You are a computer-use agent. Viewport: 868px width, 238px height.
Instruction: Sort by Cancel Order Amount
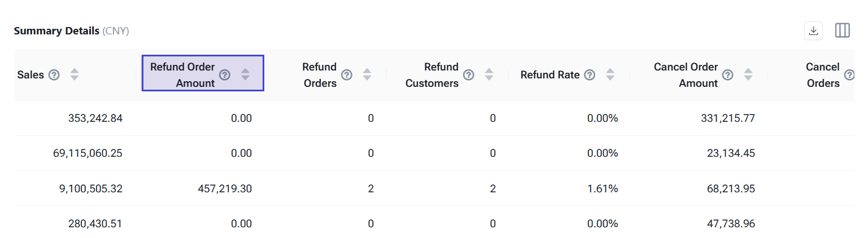tap(748, 74)
